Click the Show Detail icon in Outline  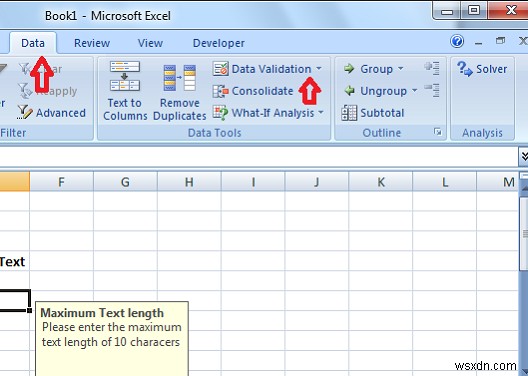[x=432, y=68]
